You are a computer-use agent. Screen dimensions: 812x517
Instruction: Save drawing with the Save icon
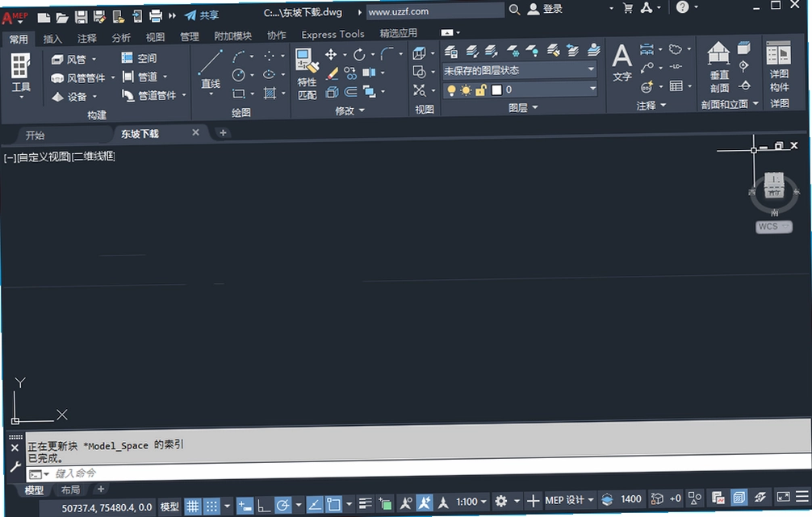(81, 17)
